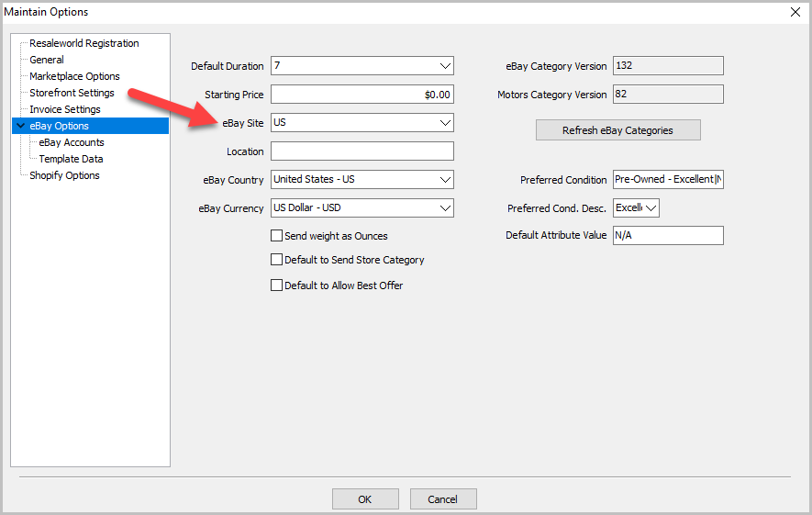Open Shopify Options tree item

64,175
